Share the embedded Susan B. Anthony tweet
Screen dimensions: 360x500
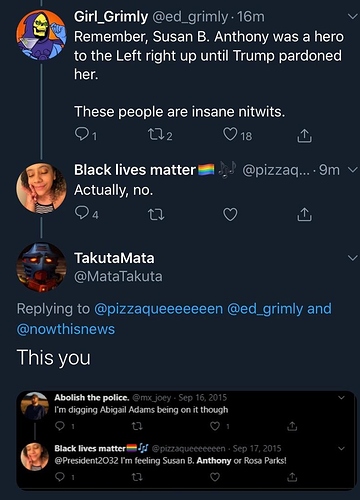[x=292, y=477]
